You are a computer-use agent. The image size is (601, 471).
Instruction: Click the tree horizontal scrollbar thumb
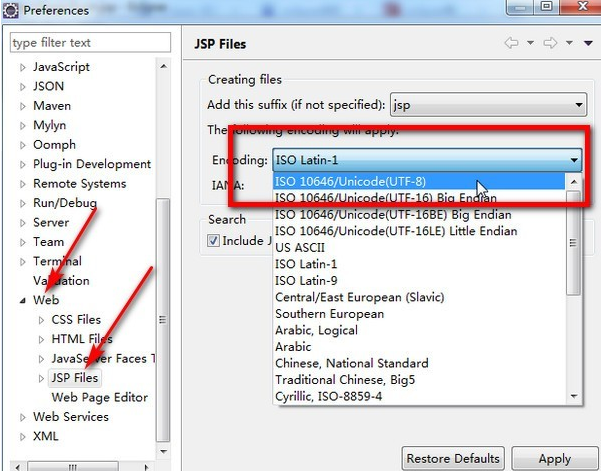pyautogui.click(x=73, y=467)
